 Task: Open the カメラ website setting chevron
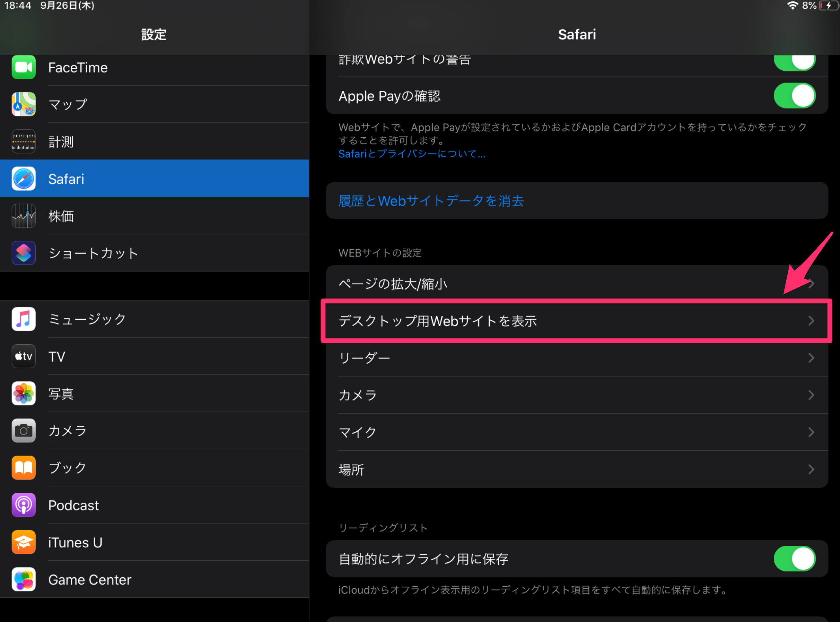pos(811,395)
